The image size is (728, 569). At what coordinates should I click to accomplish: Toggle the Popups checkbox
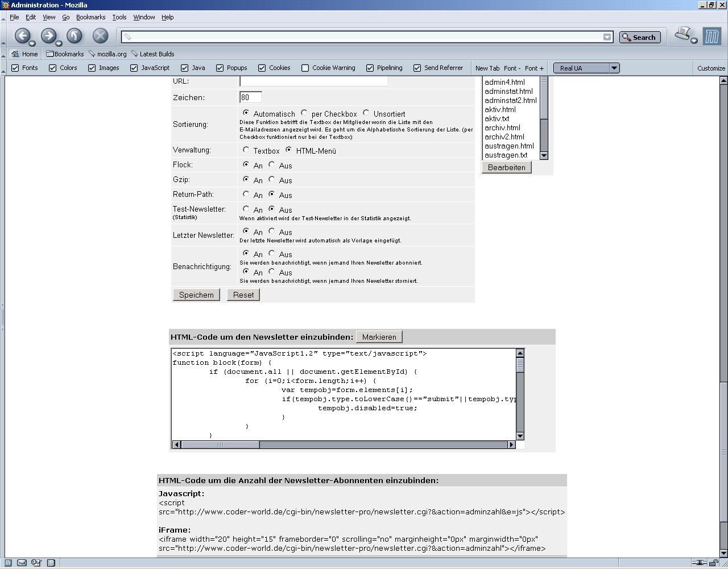click(220, 68)
